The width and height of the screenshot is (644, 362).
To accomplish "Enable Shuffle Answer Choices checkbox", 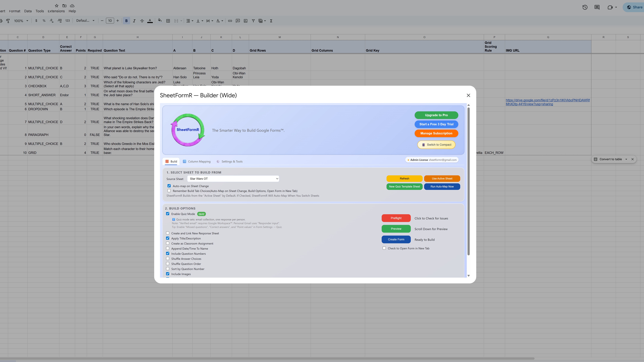I will [168, 259].
